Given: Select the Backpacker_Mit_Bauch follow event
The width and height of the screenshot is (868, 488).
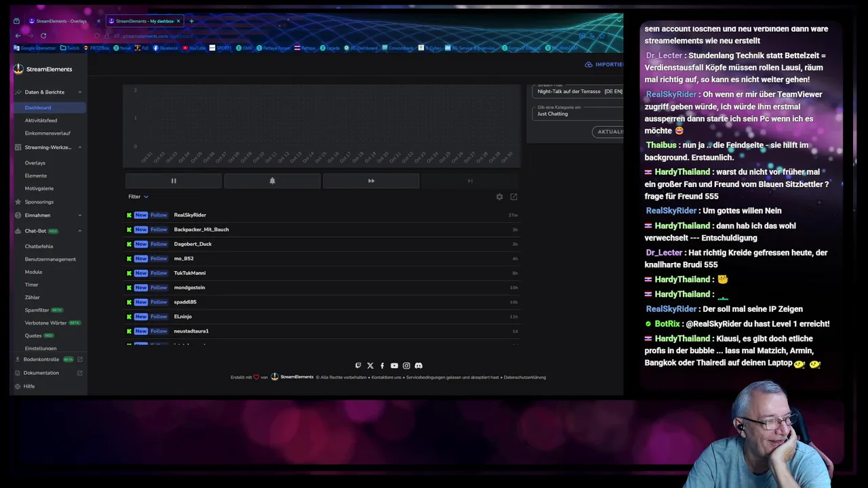Looking at the screenshot, I should pos(322,230).
